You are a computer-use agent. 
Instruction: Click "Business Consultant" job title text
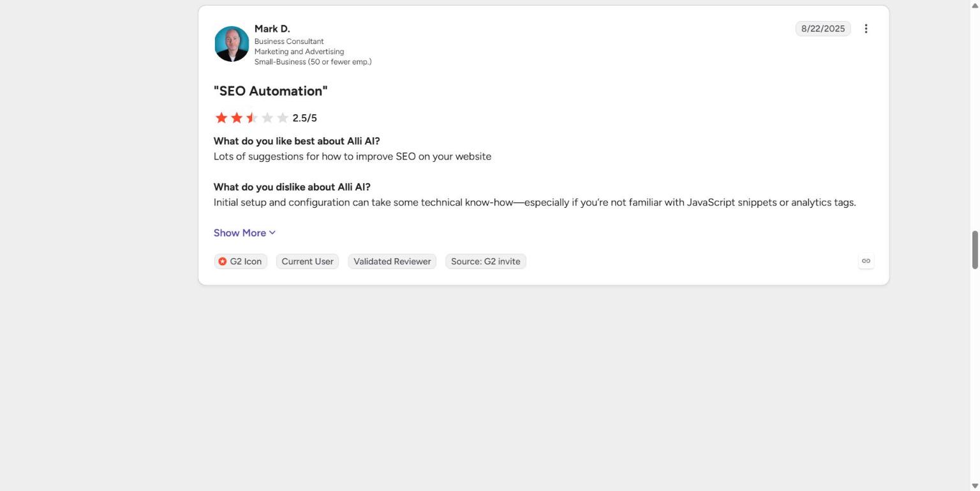pos(289,41)
